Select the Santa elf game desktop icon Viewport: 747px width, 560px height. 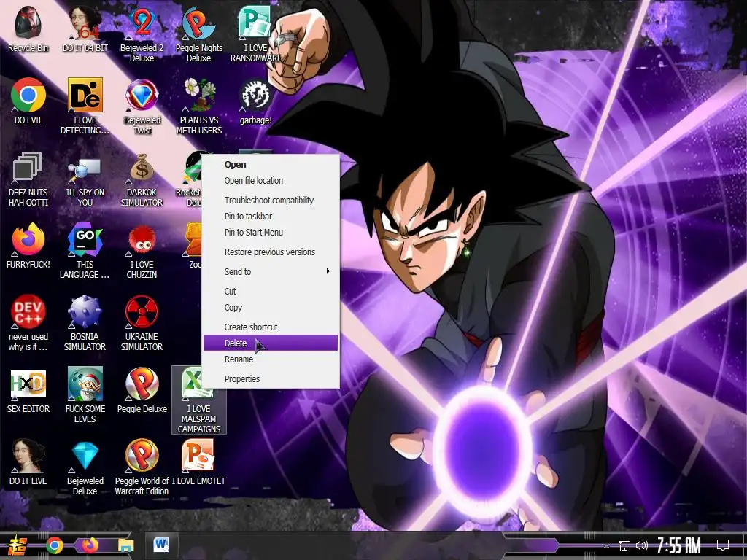coord(85,394)
